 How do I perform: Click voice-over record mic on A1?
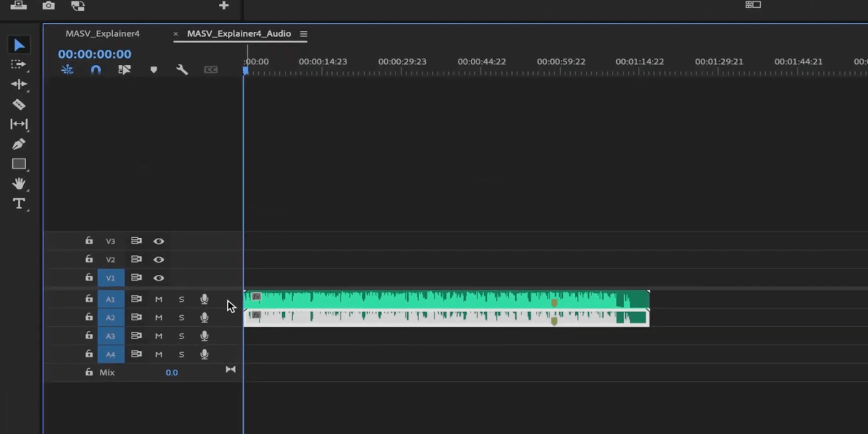(x=205, y=299)
